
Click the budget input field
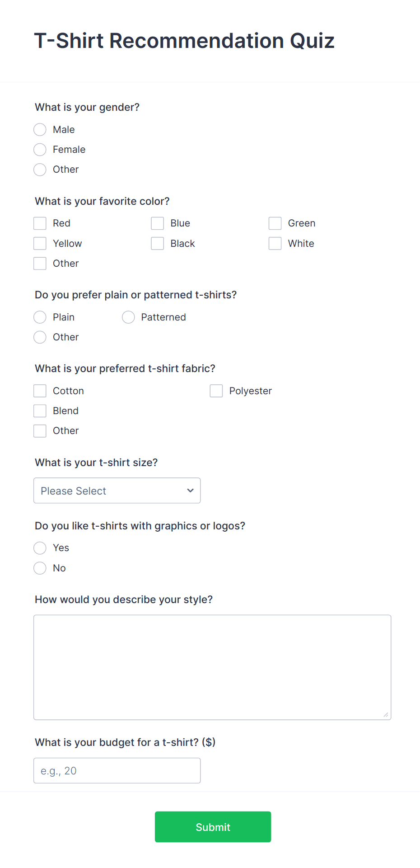(x=117, y=770)
